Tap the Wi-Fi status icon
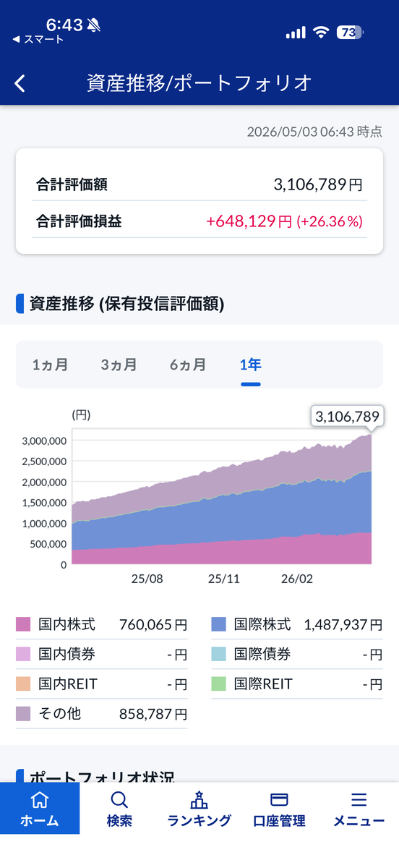Image resolution: width=399 pixels, height=868 pixels. (320, 32)
